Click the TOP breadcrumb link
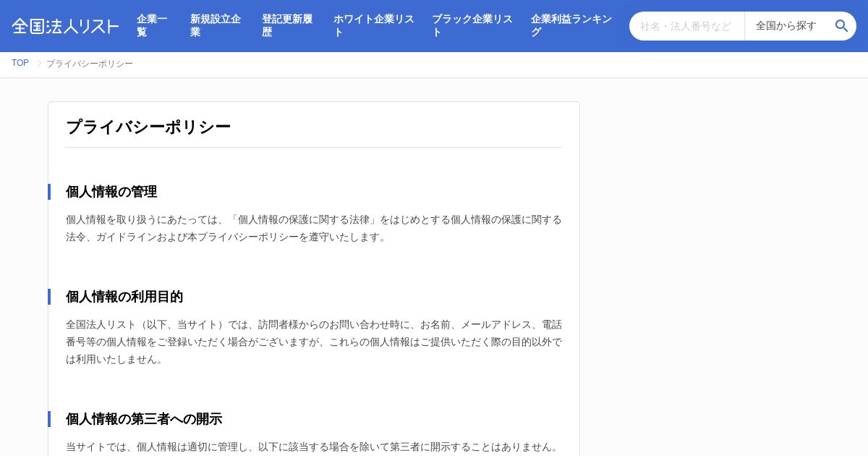Viewport: 868px width, 456px height. pos(20,63)
